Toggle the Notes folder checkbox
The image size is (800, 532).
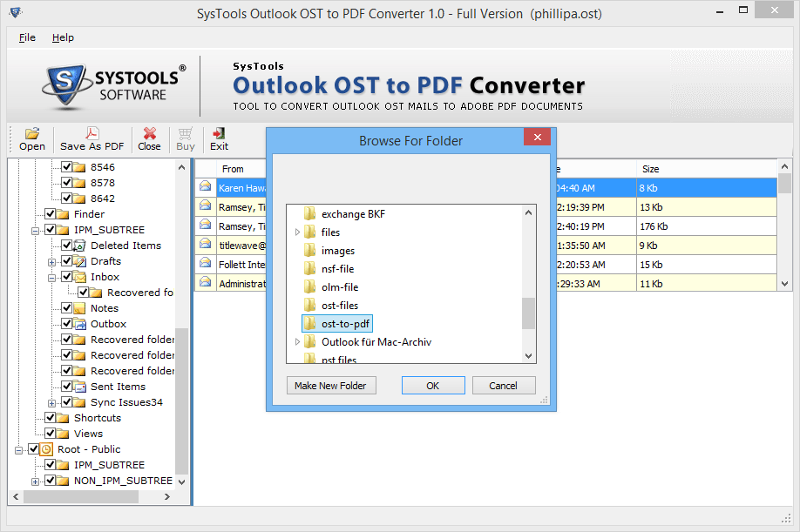tap(67, 308)
